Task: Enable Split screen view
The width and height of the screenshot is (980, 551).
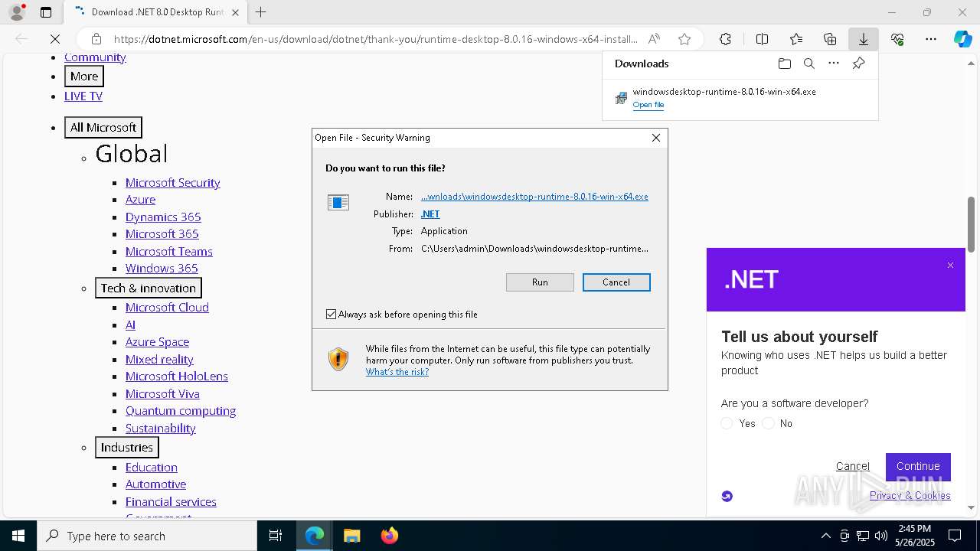Action: 762,39
